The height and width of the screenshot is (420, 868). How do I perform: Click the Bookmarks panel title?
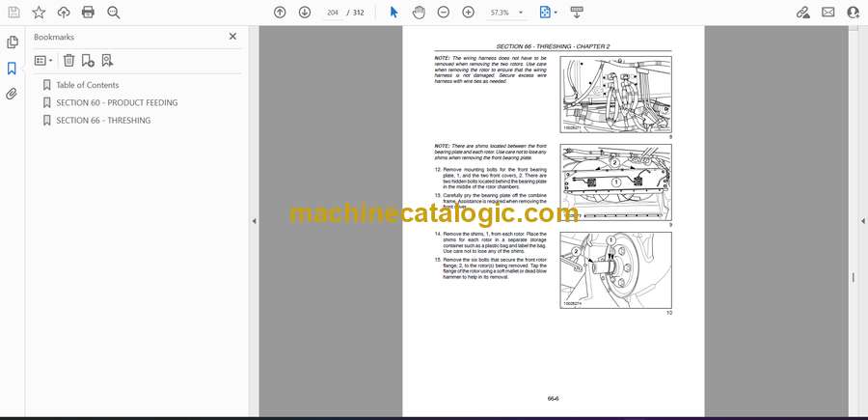coord(54,37)
